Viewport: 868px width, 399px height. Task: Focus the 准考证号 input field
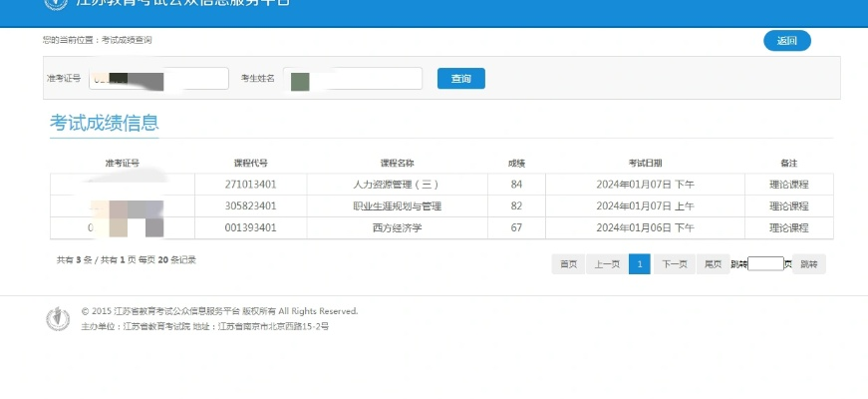pos(159,78)
